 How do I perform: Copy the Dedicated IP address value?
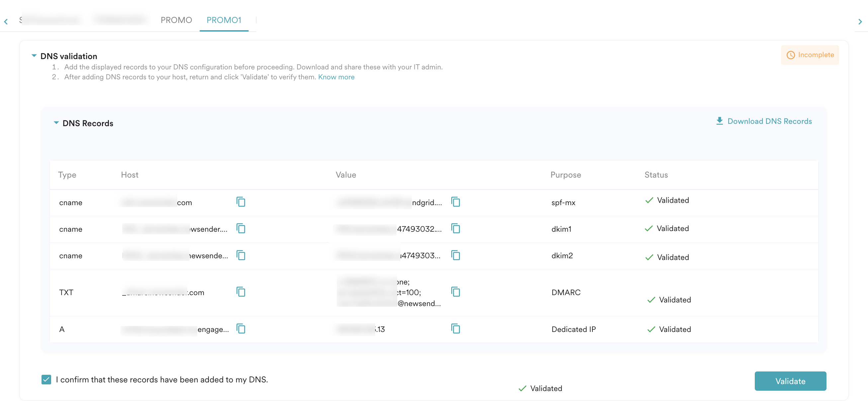coord(455,329)
